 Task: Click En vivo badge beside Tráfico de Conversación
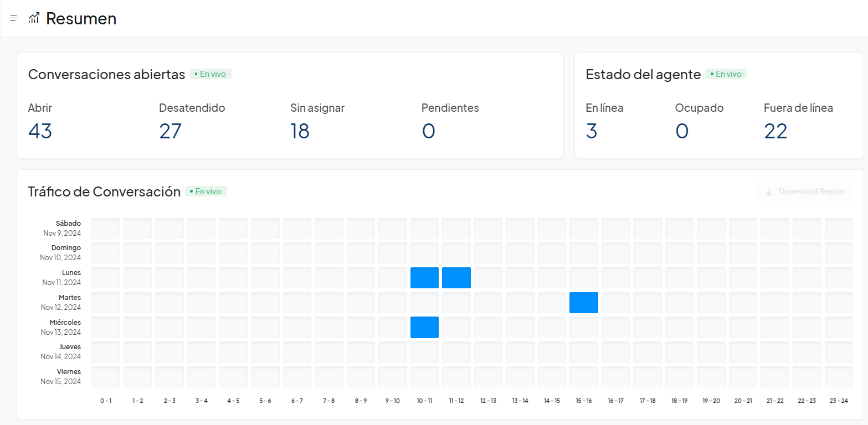point(206,191)
